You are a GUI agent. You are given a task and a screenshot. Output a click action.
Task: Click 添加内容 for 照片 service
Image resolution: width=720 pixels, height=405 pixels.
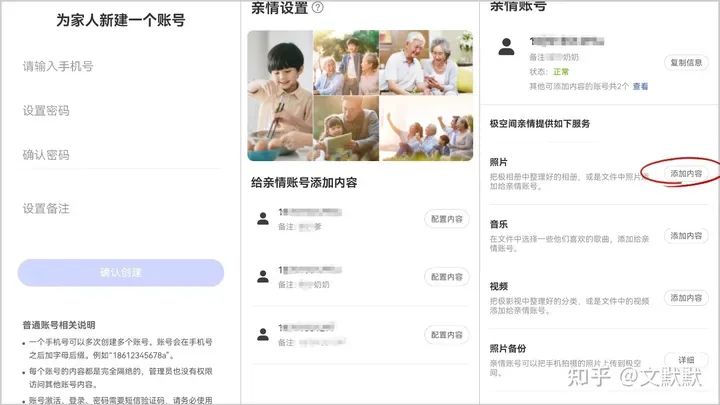tap(686, 174)
